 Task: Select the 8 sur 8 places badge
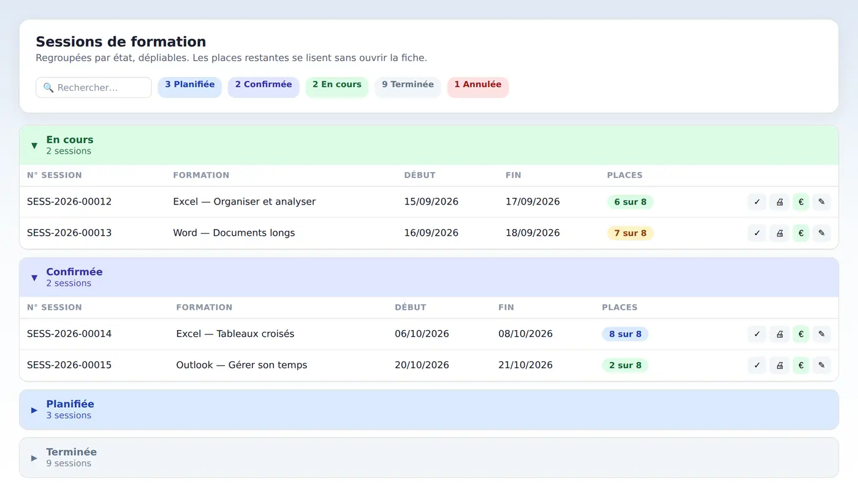tap(625, 334)
